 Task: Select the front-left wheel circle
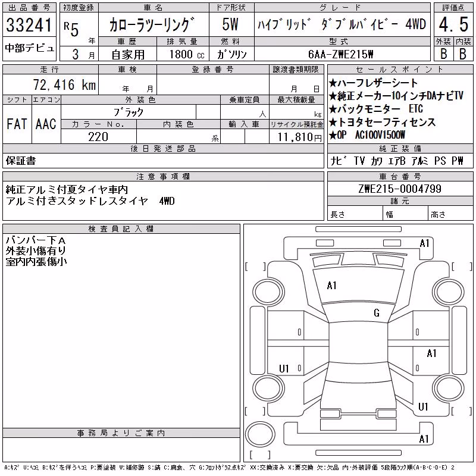point(268,292)
